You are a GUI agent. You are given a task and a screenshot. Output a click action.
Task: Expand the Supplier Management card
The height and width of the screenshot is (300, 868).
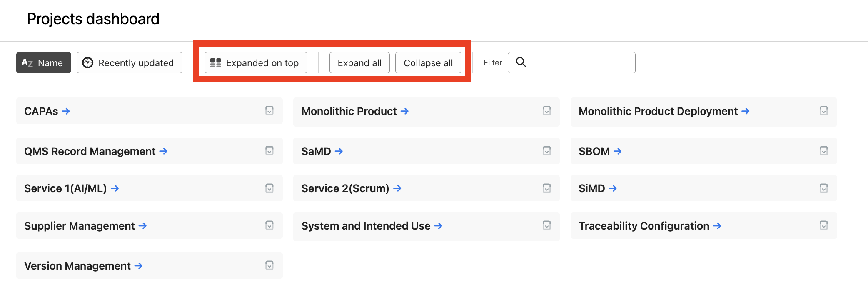tap(269, 225)
